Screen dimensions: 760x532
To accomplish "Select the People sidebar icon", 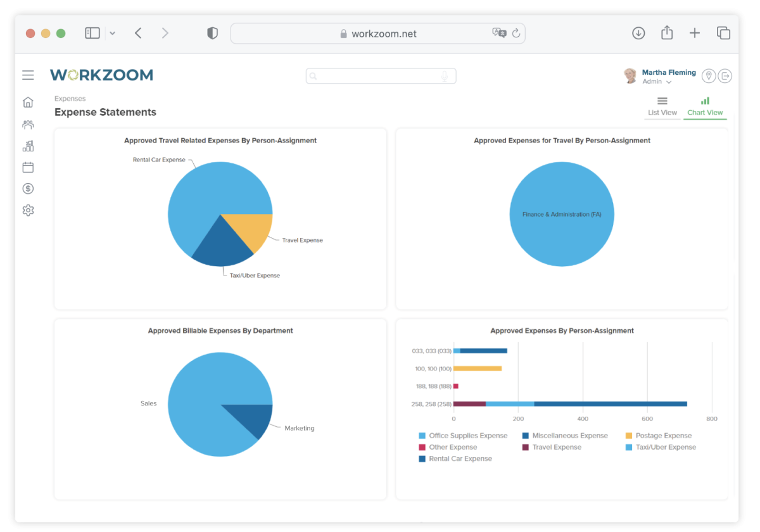I will click(28, 124).
